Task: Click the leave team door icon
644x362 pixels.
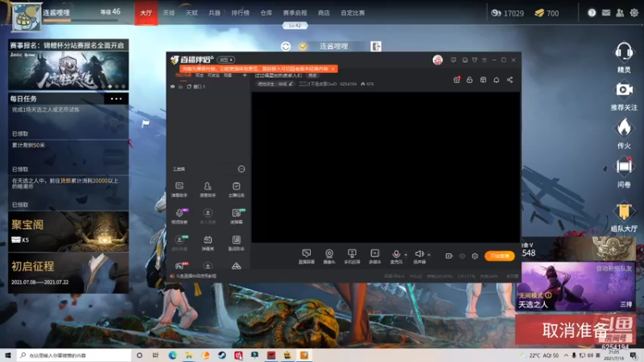Action: (376, 47)
